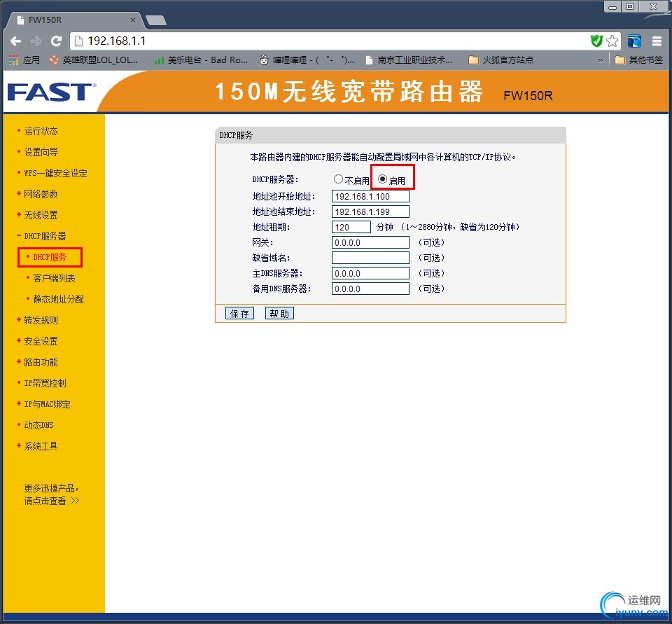The width and height of the screenshot is (672, 624).
Task: Close the FW150R tab
Action: tap(133, 20)
